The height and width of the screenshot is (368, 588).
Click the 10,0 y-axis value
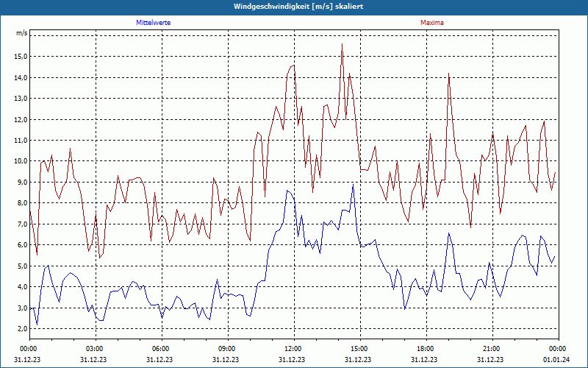click(21, 161)
